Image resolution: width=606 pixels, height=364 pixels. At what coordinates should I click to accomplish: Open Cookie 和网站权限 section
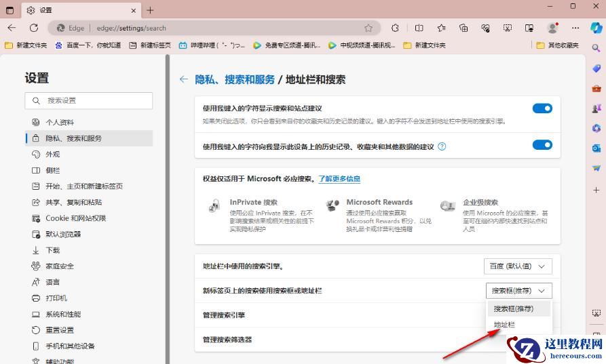click(x=90, y=218)
